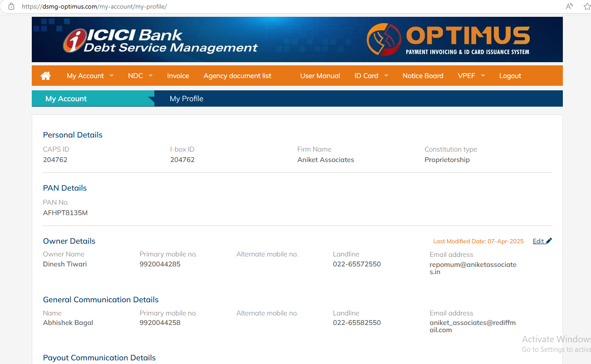Click the Home icon in navigation bar
This screenshot has width=591, height=364.
pyautogui.click(x=46, y=76)
